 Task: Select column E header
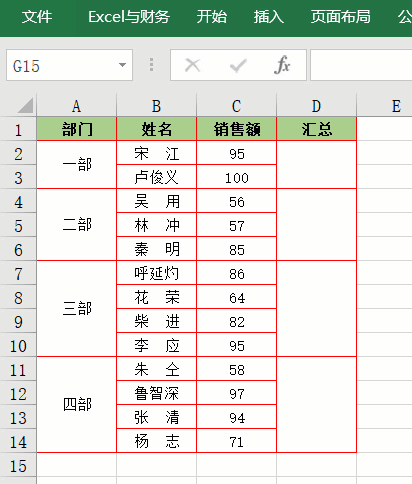(385, 106)
